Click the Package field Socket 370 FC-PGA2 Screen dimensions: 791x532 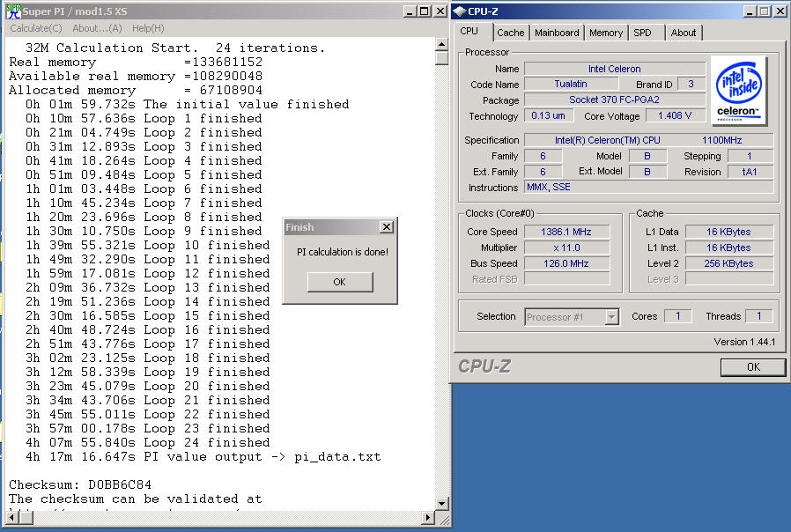coord(615,100)
